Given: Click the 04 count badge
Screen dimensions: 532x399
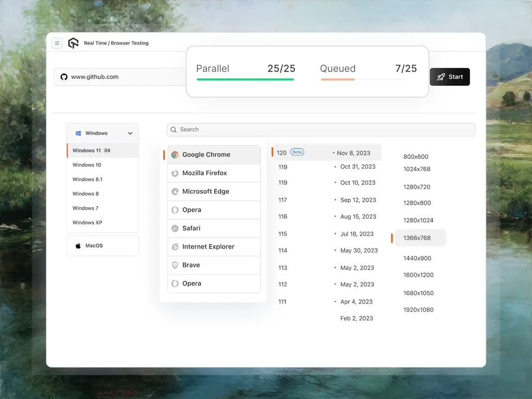Looking at the screenshot, I should (x=107, y=150).
